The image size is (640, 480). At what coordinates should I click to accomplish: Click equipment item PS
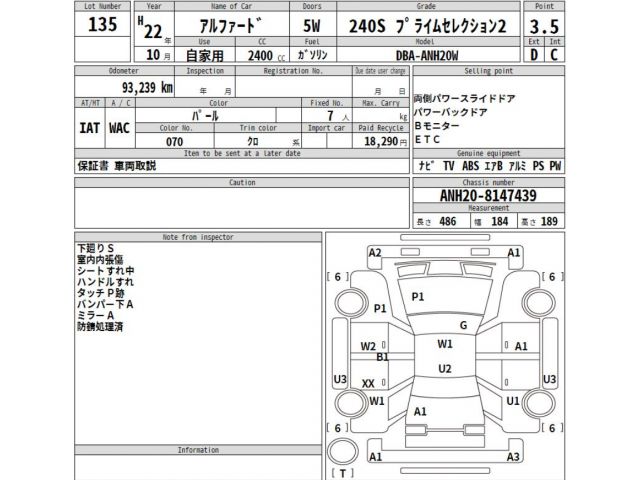538,166
